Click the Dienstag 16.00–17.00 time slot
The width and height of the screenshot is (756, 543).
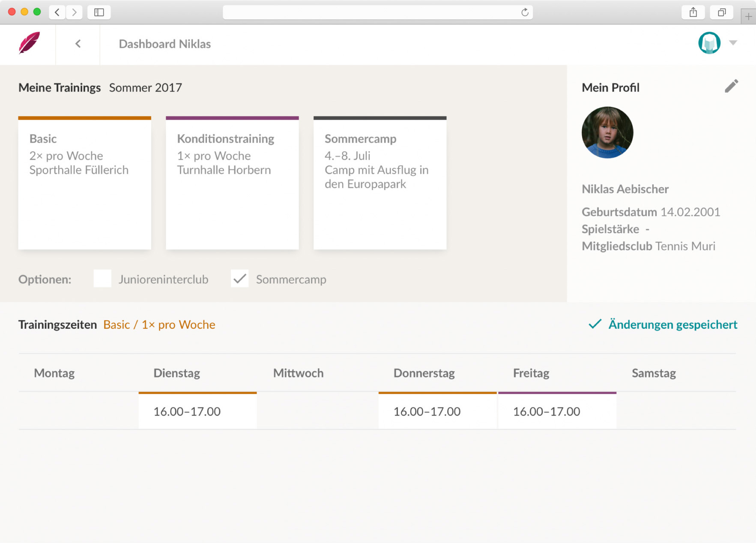[x=197, y=411]
